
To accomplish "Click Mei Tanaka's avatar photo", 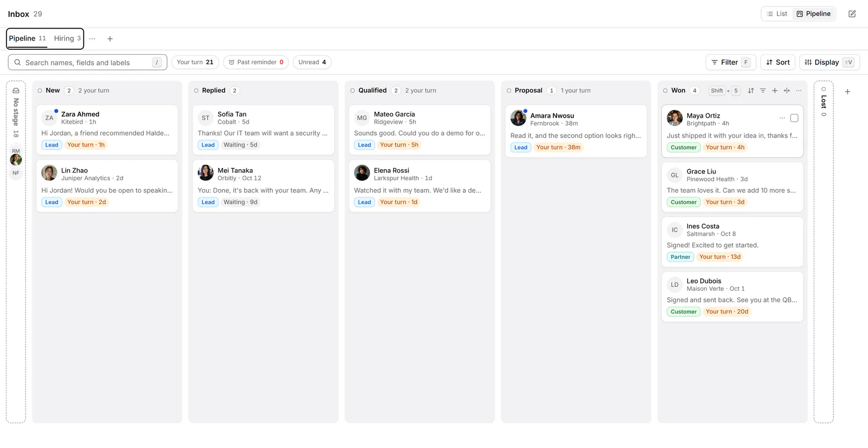I will pos(206,172).
